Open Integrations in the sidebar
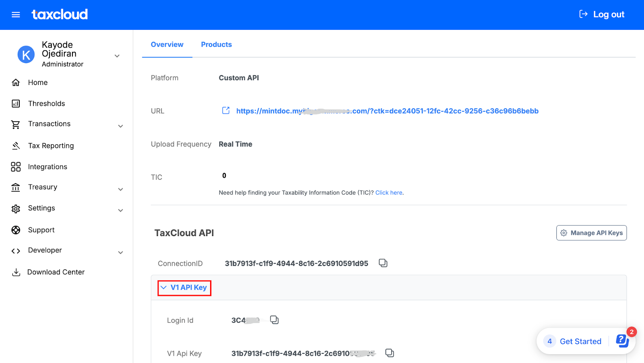The image size is (644, 363). coord(47,167)
